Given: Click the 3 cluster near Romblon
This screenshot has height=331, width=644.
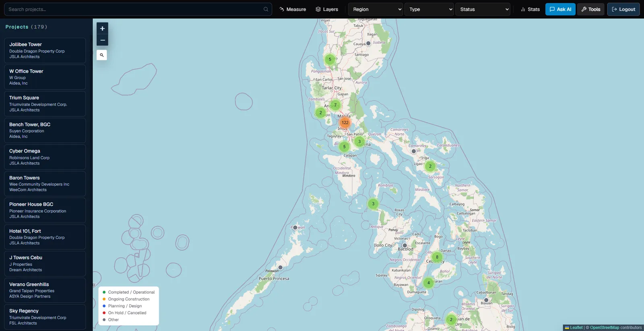Looking at the screenshot, I should (373, 204).
